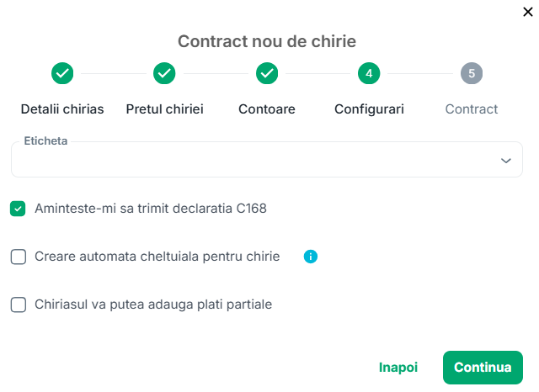This screenshot has height=392, width=539.
Task: Switch to the Pretul chiriei step label
Action: [x=165, y=109]
